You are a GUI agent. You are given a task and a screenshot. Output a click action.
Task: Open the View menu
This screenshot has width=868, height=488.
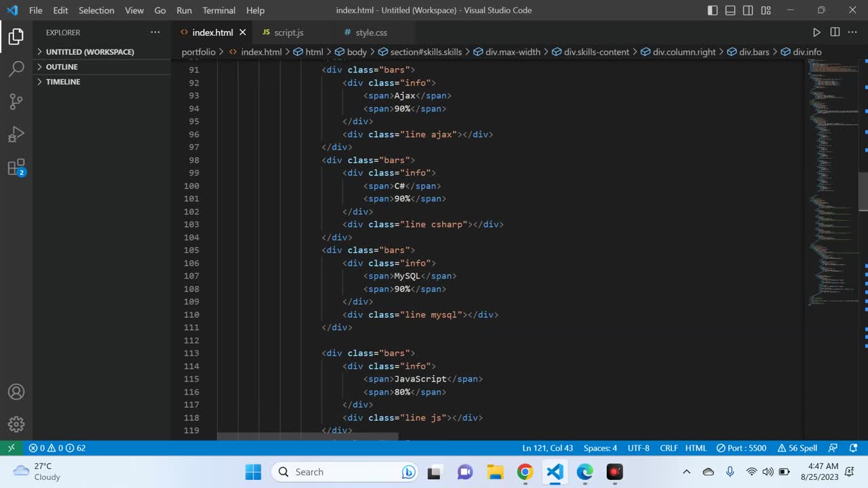[134, 10]
